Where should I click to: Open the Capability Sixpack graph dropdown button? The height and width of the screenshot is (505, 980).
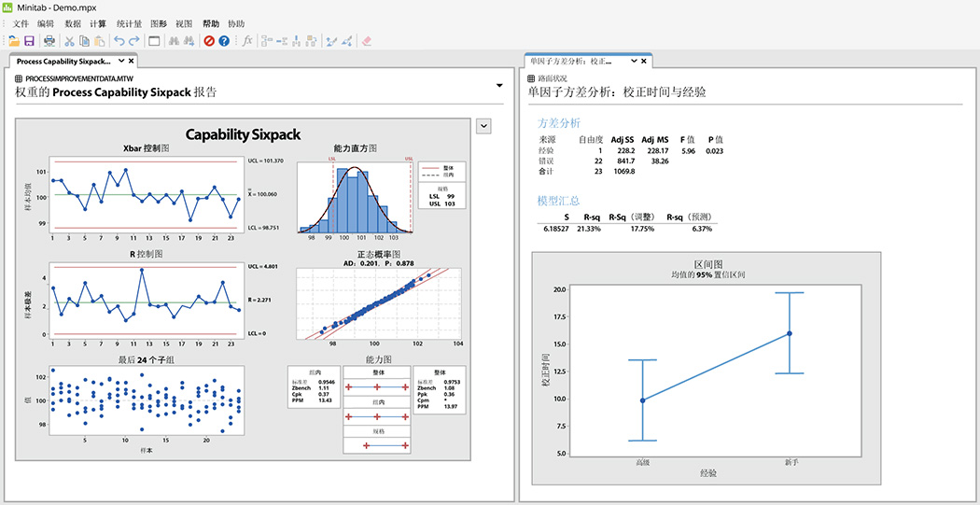point(483,126)
